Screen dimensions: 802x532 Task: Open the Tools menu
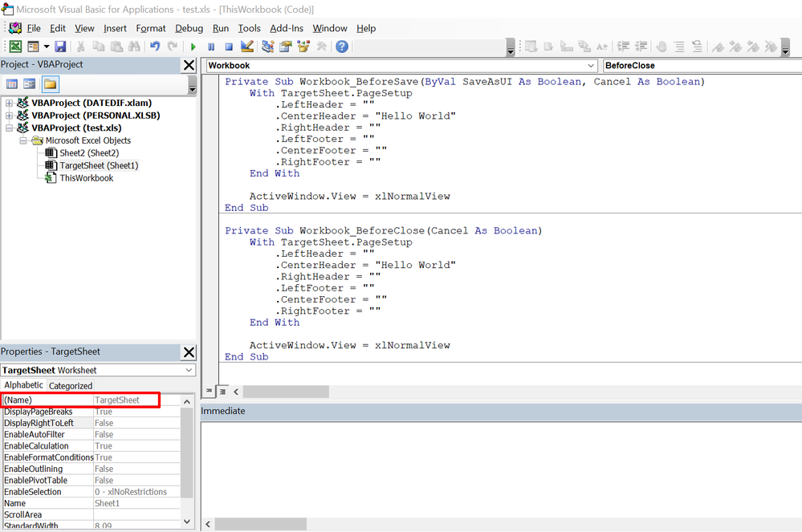pos(249,28)
